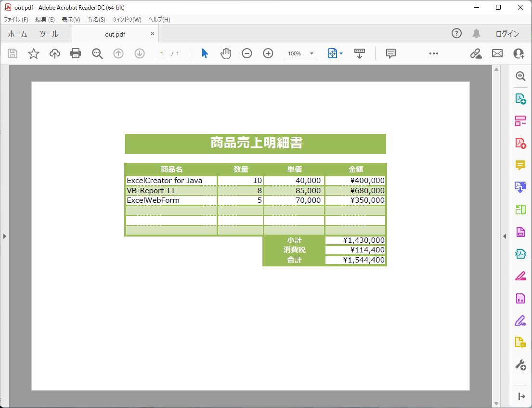Click the scrolling mode keyboard icon
Screen dimensions: 532x408
(360, 53)
